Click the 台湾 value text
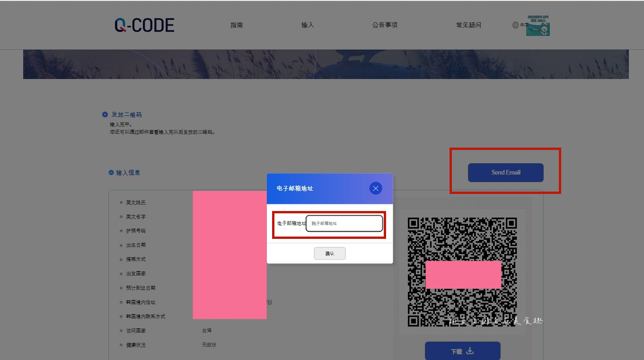This screenshot has height=360, width=644. tap(207, 330)
